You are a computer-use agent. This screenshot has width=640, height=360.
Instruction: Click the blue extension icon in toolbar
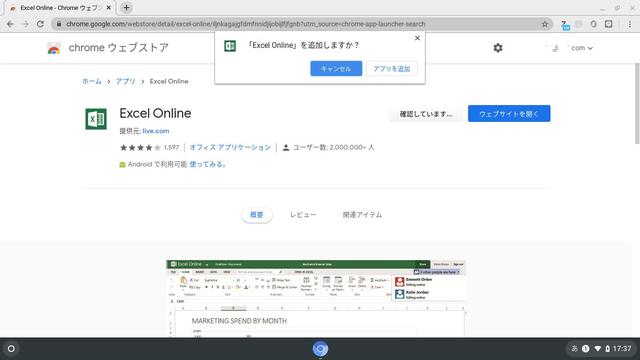point(565,25)
